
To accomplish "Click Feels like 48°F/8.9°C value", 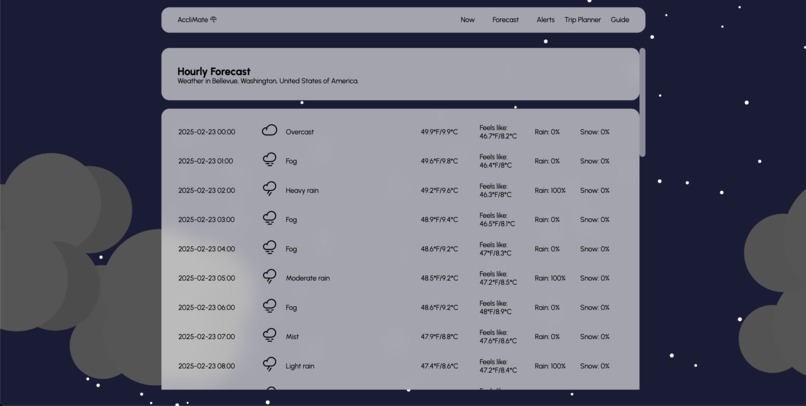I will tap(496, 308).
